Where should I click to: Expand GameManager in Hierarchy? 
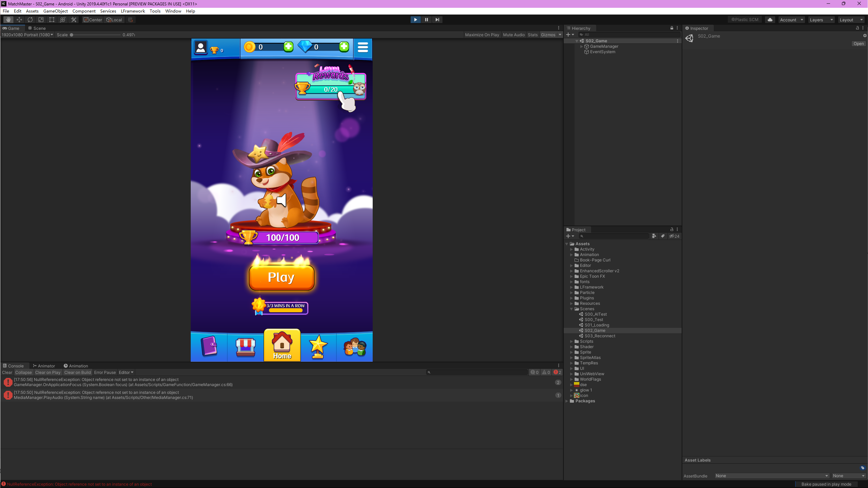pyautogui.click(x=581, y=46)
